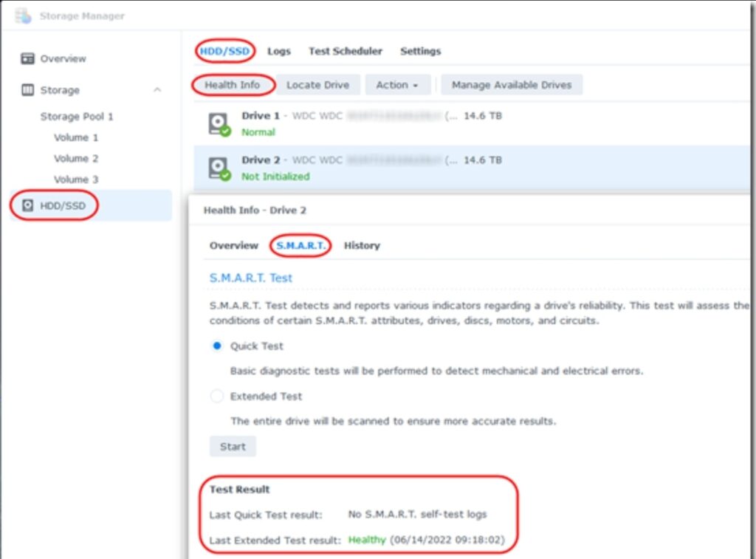Collapse the Storage section chevron
Screen dimensions: 756x559
[157, 90]
